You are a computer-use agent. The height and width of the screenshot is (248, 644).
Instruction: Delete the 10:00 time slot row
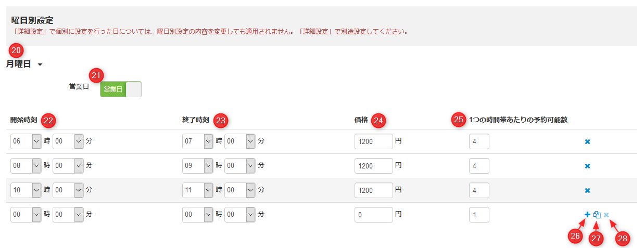(x=587, y=190)
